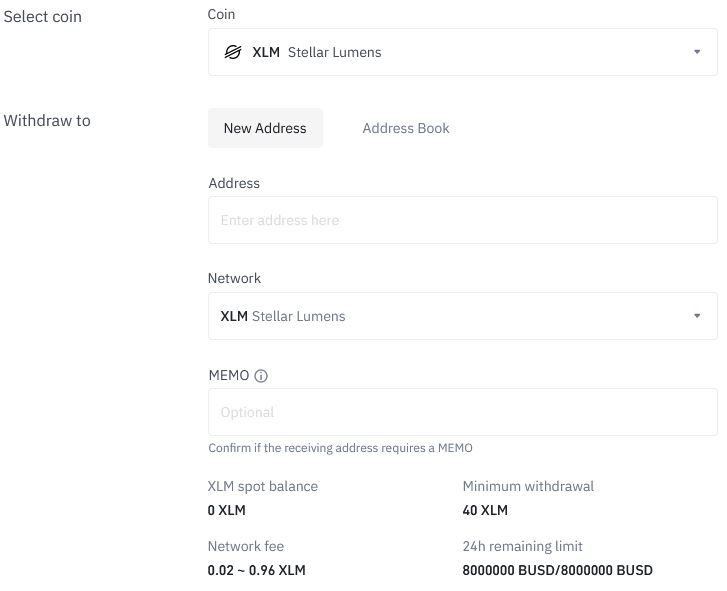This screenshot has height=591, width=727.
Task: Click the 40 XLM minimum withdrawal value
Action: pos(485,510)
